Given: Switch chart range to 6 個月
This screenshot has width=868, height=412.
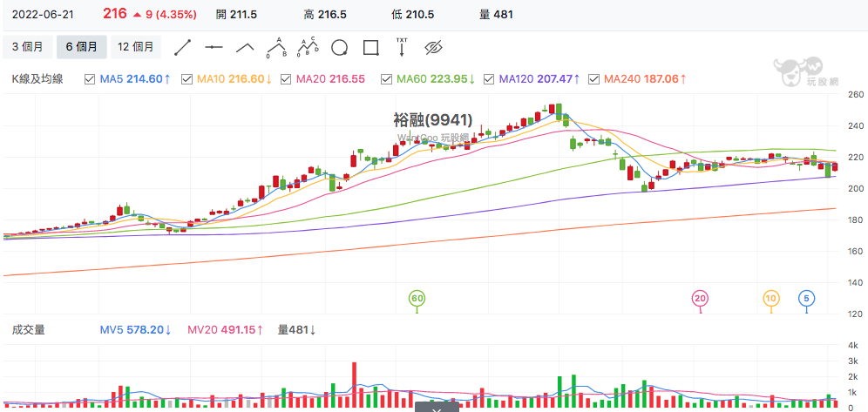Looking at the screenshot, I should (81, 47).
